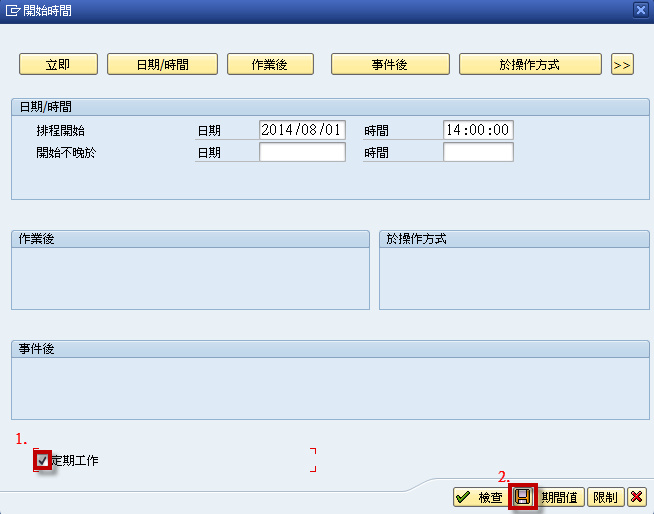Click the red X cancel icon button
Viewport: 654px width, 514px height.
point(636,497)
